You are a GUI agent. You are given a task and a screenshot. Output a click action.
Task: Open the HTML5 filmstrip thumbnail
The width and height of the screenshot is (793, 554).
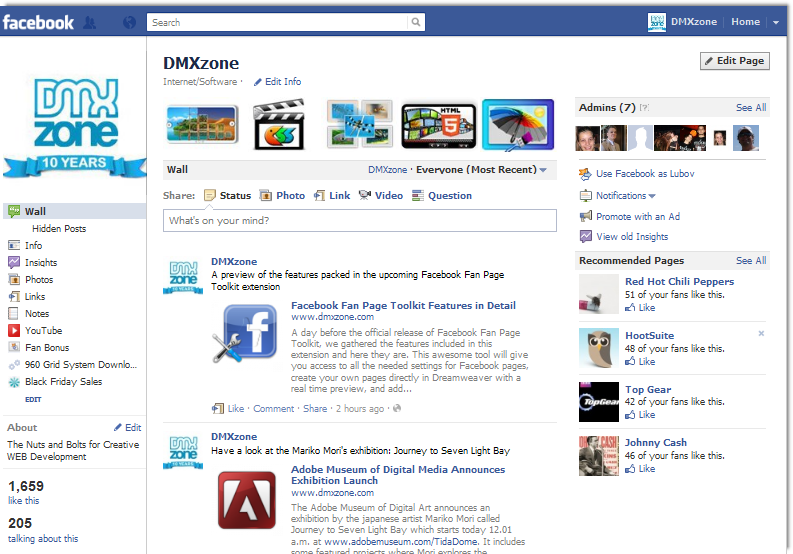click(x=438, y=126)
